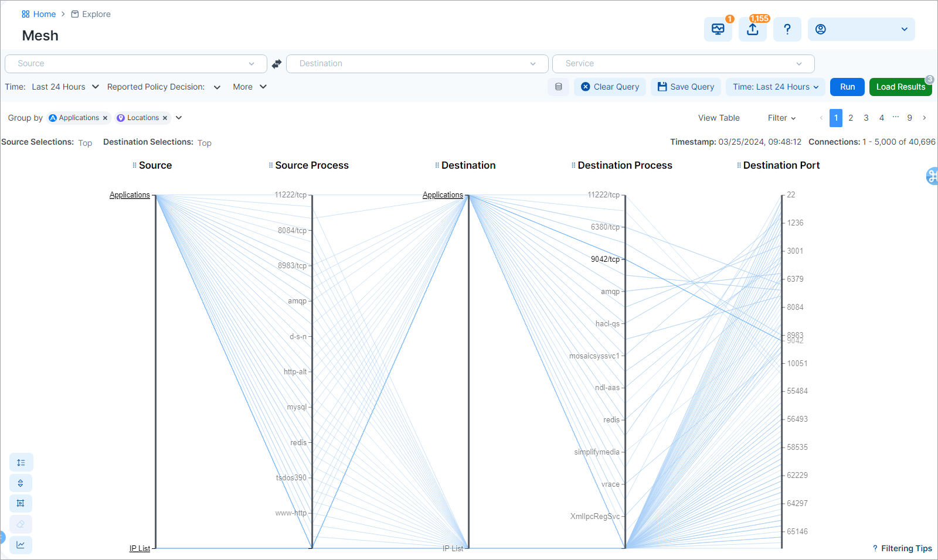Open the Filter dropdown
Screen dimensions: 938x560
[x=781, y=118]
